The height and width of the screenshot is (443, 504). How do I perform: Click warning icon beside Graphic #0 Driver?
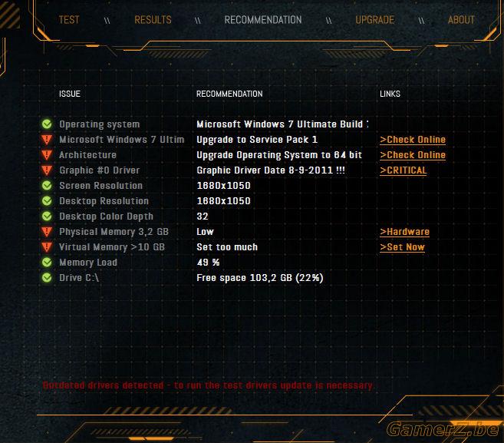tap(47, 170)
